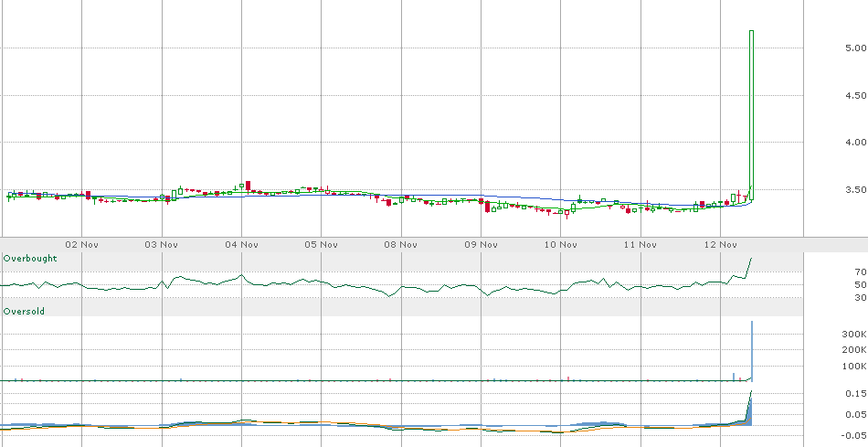Screen dimensions: 868x447
Task: Select the 05 Nov date label
Action: pyautogui.click(x=321, y=244)
